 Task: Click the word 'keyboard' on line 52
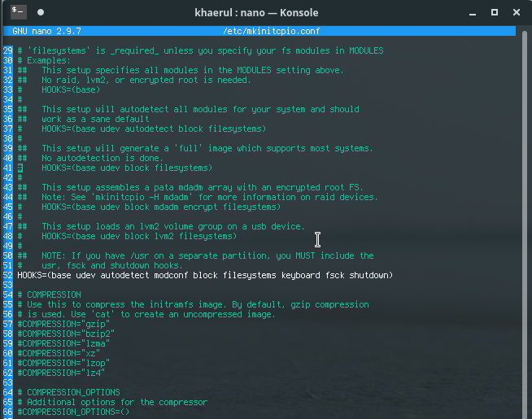[x=301, y=275]
